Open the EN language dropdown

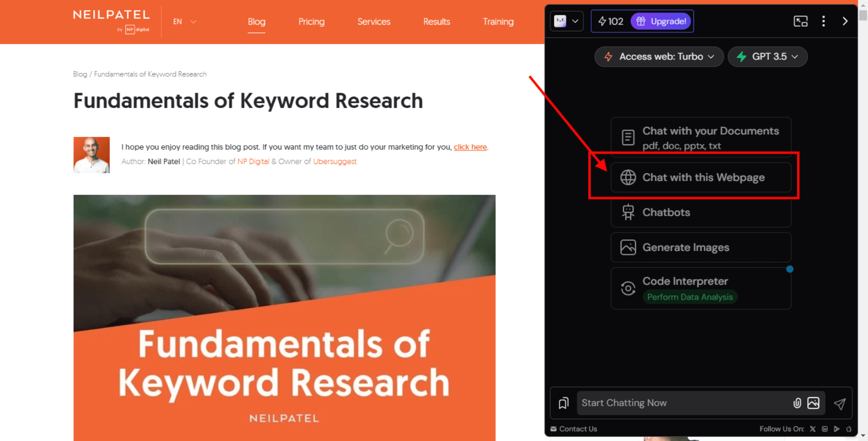[185, 22]
